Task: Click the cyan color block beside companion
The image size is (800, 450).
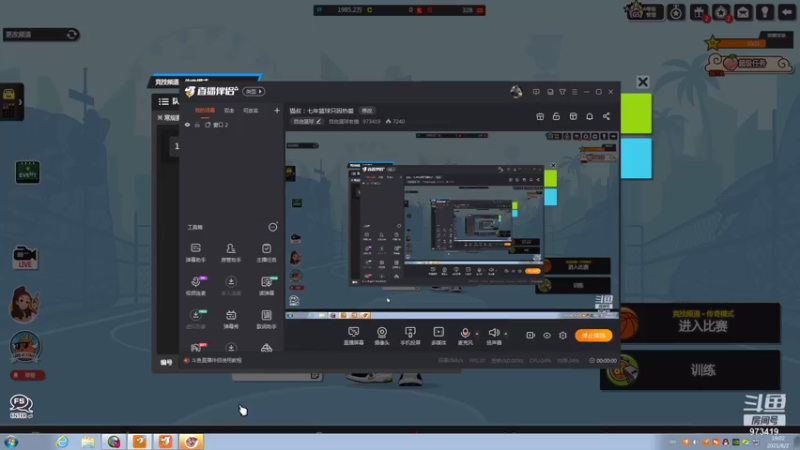Action: coord(636,158)
